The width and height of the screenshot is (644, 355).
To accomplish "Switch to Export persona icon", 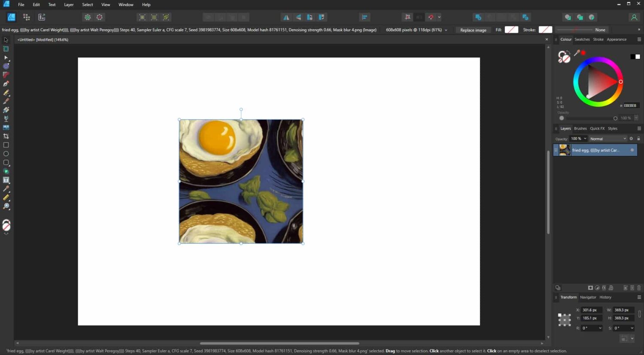I will [x=42, y=17].
